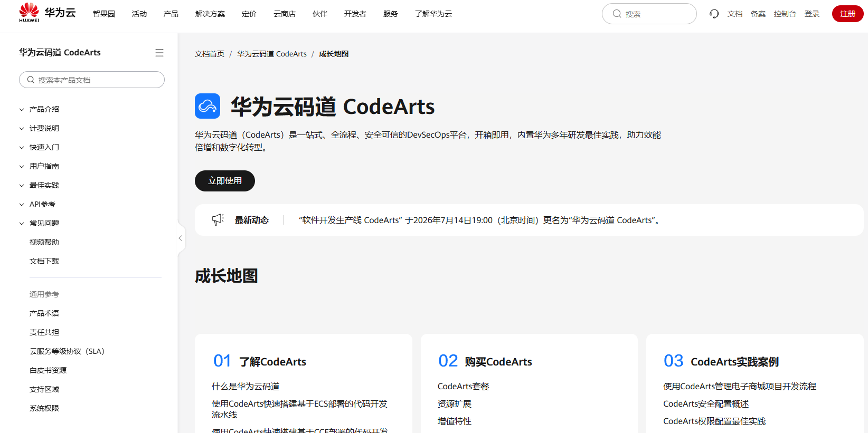868x433 pixels.
Task: Open the 解决方案 menu
Action: 210,14
